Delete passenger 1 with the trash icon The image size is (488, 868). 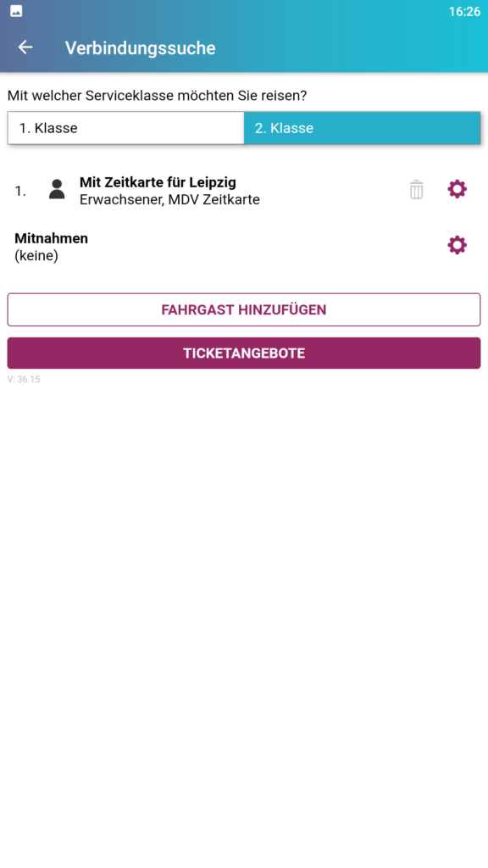coord(417,190)
